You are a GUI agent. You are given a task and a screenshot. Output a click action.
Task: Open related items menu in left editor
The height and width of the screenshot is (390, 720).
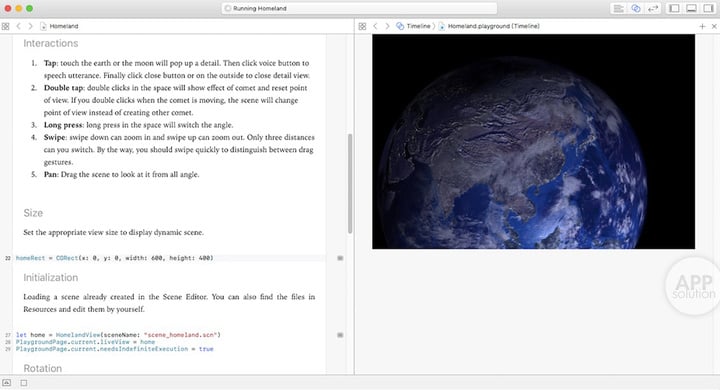pos(6,26)
